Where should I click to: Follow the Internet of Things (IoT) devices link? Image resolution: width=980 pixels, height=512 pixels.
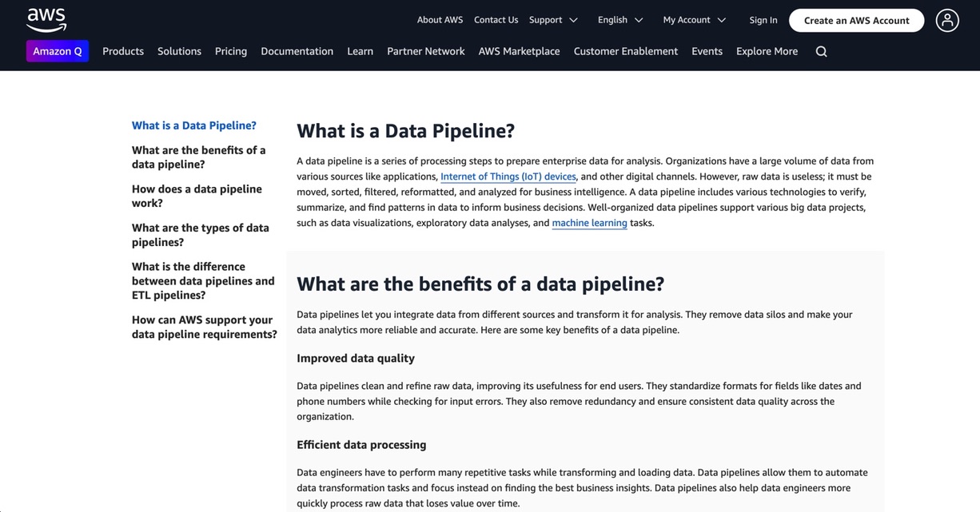click(508, 177)
